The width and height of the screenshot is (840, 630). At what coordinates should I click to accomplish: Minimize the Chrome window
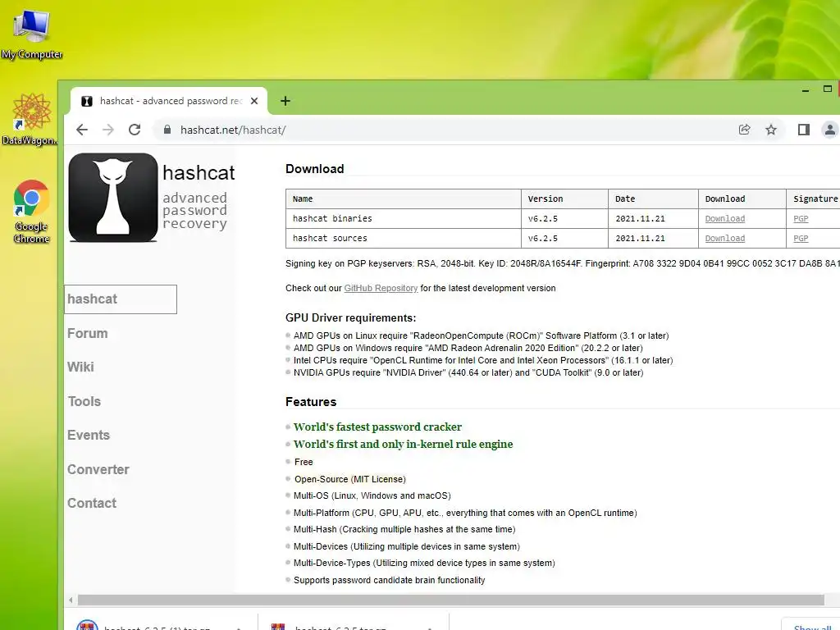pos(806,90)
